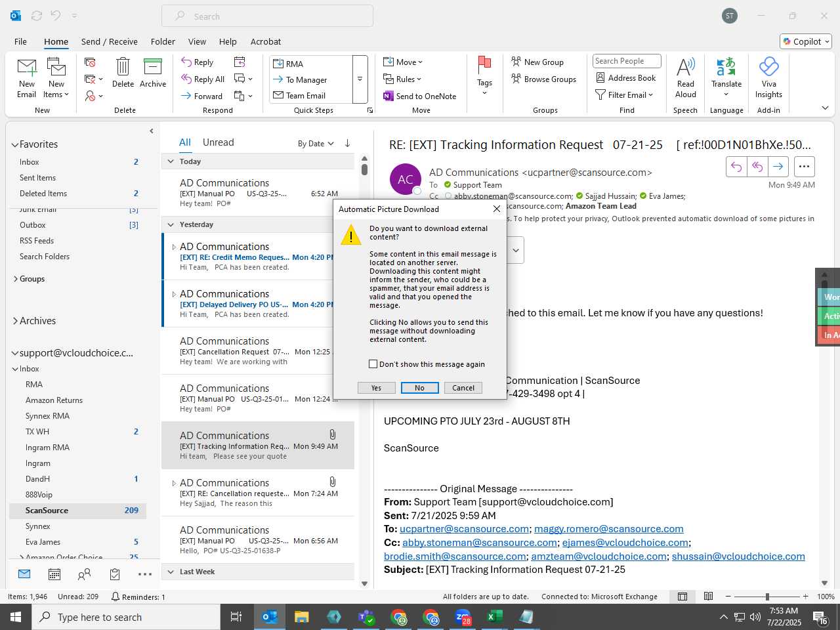Image resolution: width=840 pixels, height=630 pixels.
Task: Switch to Calendar view icon
Action: coord(54,575)
